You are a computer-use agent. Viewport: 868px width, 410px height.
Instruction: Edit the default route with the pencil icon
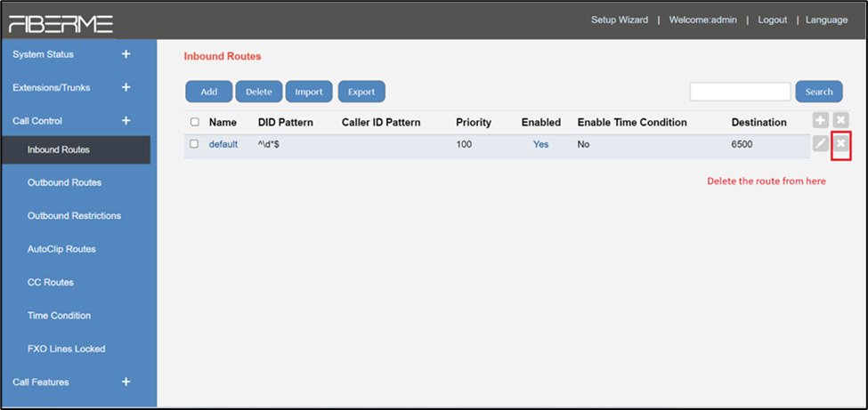click(x=821, y=144)
